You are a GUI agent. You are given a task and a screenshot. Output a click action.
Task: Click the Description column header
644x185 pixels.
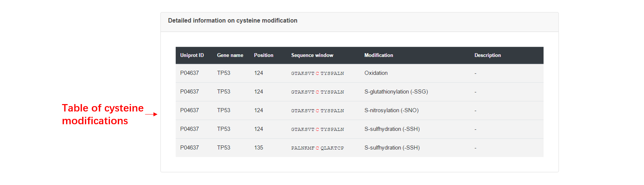coord(488,55)
